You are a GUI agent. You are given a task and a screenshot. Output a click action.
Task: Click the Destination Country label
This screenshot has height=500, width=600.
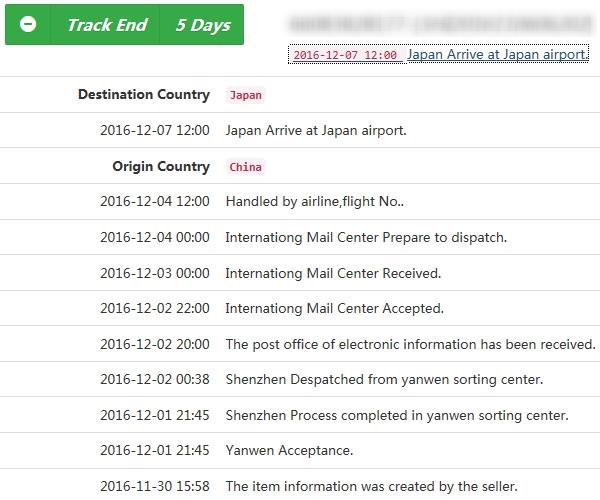coord(144,94)
